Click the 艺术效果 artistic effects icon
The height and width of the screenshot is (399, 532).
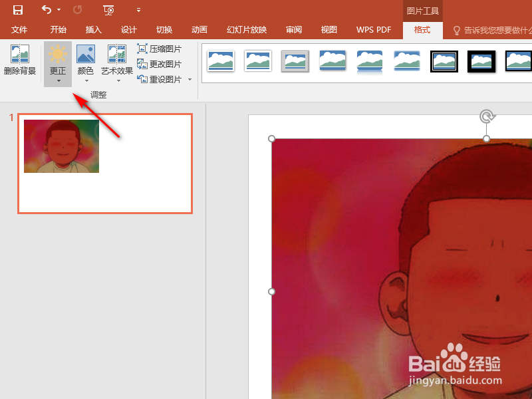(117, 54)
